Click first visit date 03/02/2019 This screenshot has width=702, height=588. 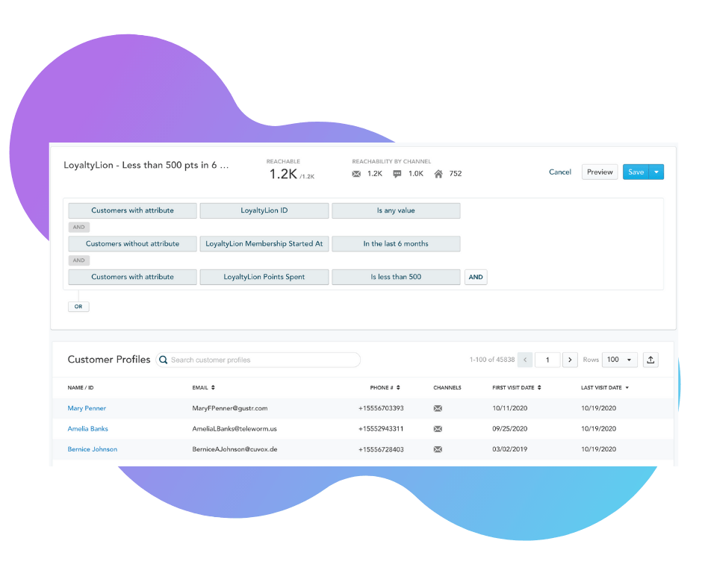509,449
